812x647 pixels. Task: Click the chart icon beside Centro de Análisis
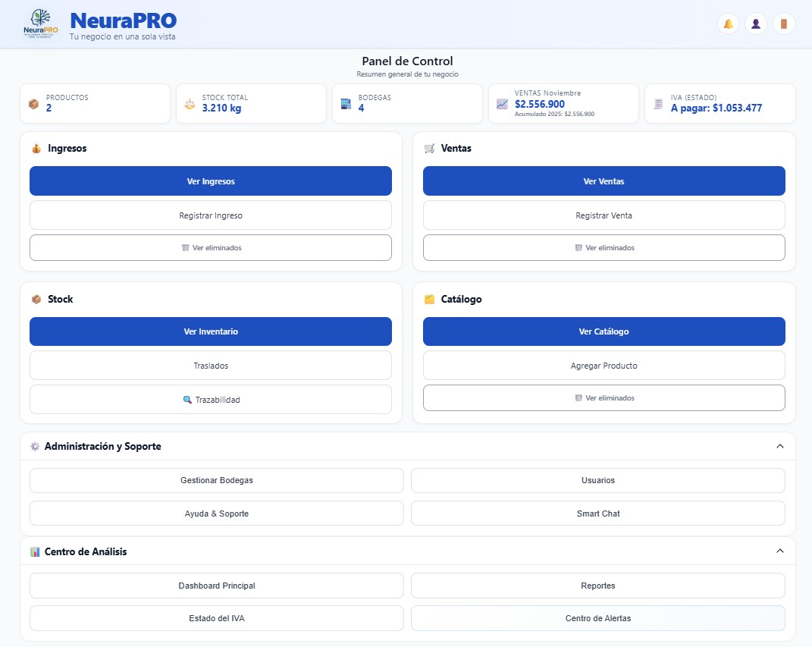pos(34,551)
